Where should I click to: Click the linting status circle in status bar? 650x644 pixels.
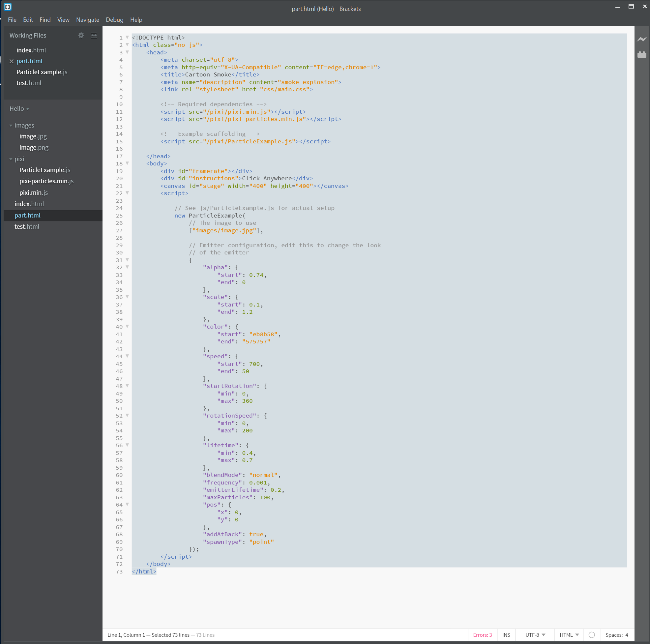pyautogui.click(x=591, y=635)
